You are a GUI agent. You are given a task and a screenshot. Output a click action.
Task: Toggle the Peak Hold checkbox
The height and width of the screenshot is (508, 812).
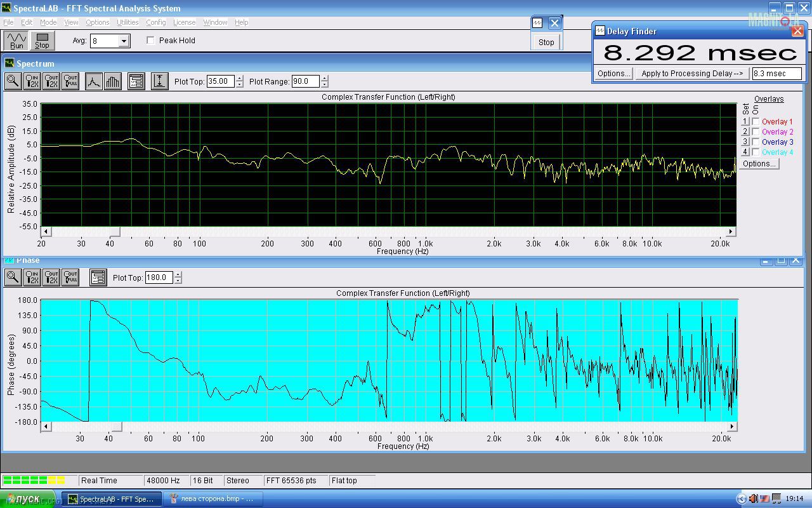point(150,40)
